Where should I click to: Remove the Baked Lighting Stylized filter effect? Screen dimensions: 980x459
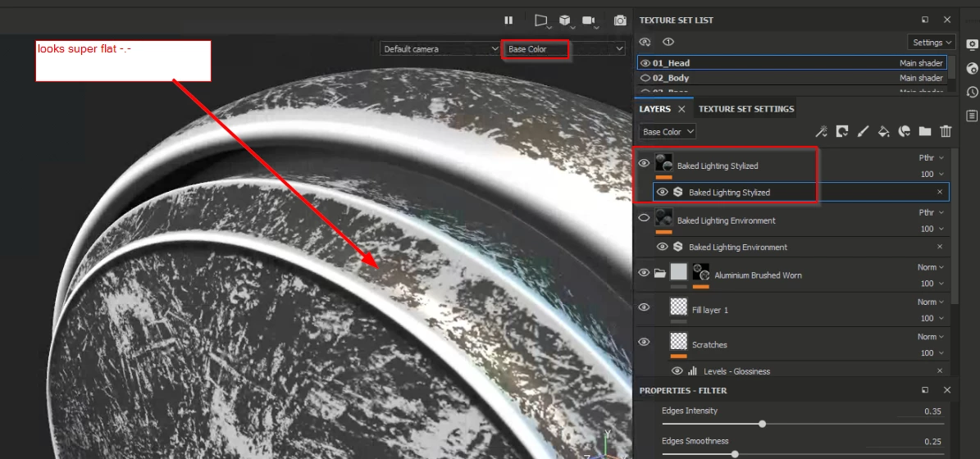939,193
